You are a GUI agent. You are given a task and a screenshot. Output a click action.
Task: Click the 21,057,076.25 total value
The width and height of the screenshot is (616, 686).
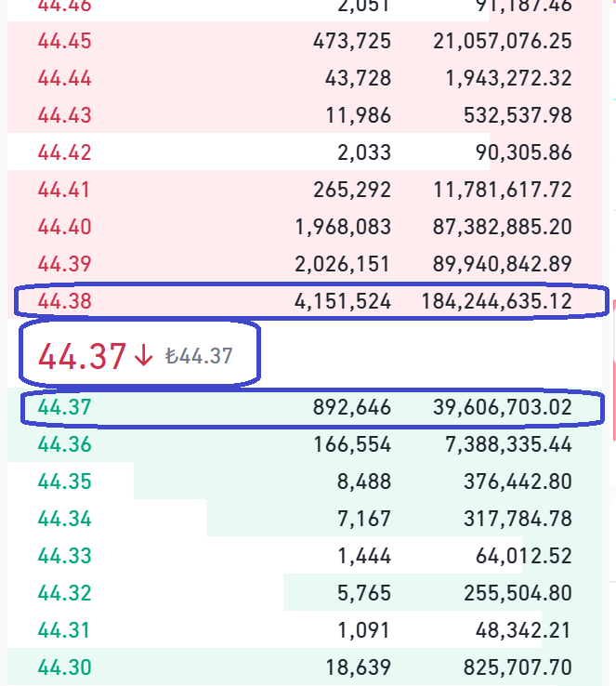point(503,41)
